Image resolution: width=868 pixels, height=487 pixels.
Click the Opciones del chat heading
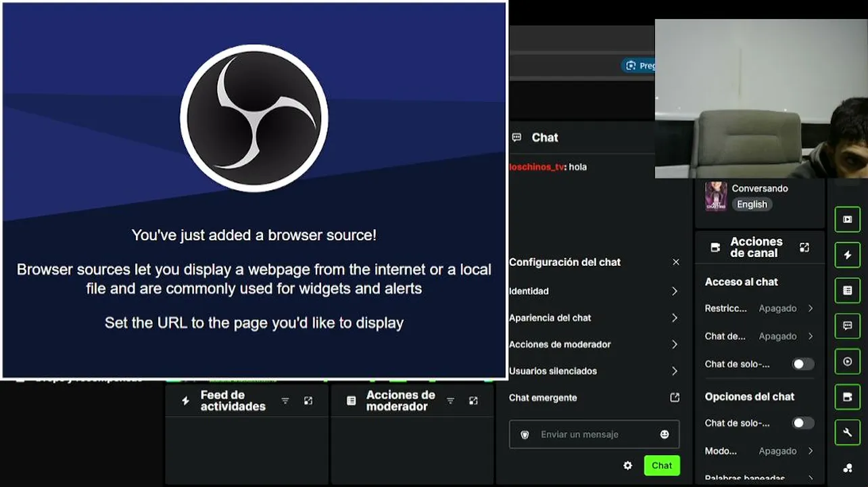click(750, 396)
